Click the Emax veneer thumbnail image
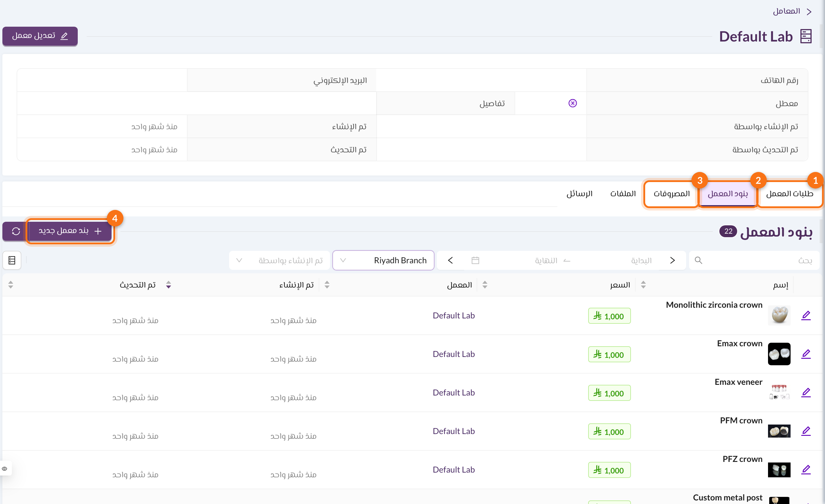Viewport: 825px width, 504px height. point(779,392)
